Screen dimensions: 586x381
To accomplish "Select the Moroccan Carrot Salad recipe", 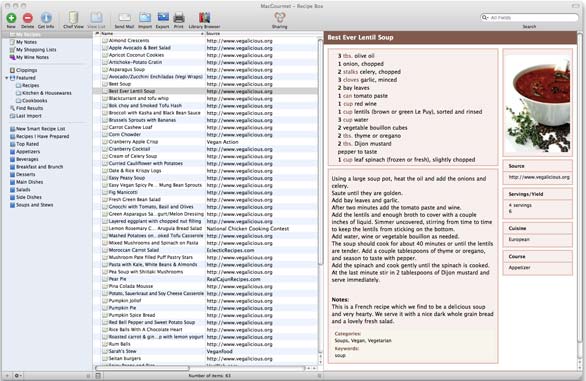I will [x=205, y=250].
